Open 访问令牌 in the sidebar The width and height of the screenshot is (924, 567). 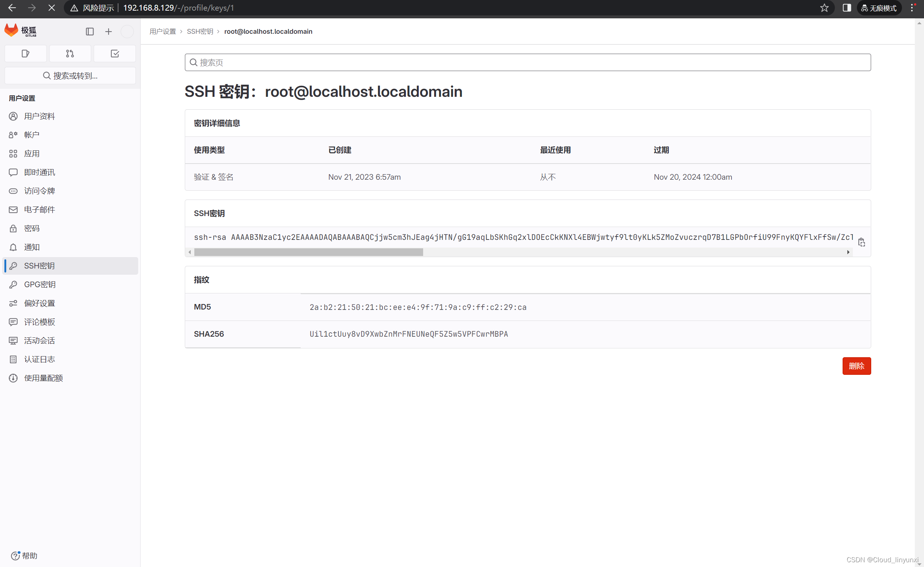coord(39,191)
